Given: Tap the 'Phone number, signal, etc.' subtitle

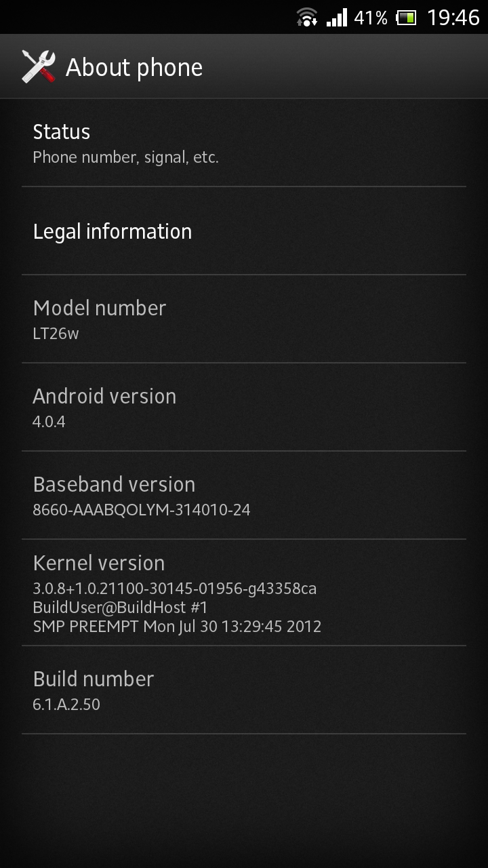Looking at the screenshot, I should pos(125,157).
